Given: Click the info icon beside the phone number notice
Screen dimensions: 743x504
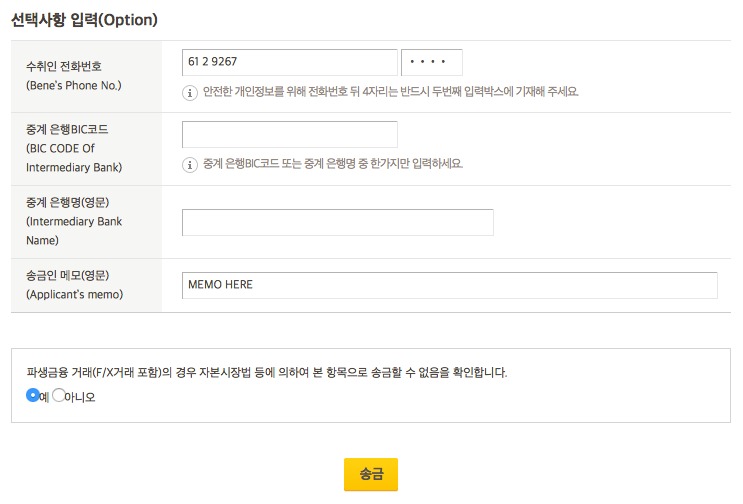Looking at the screenshot, I should (x=189, y=92).
